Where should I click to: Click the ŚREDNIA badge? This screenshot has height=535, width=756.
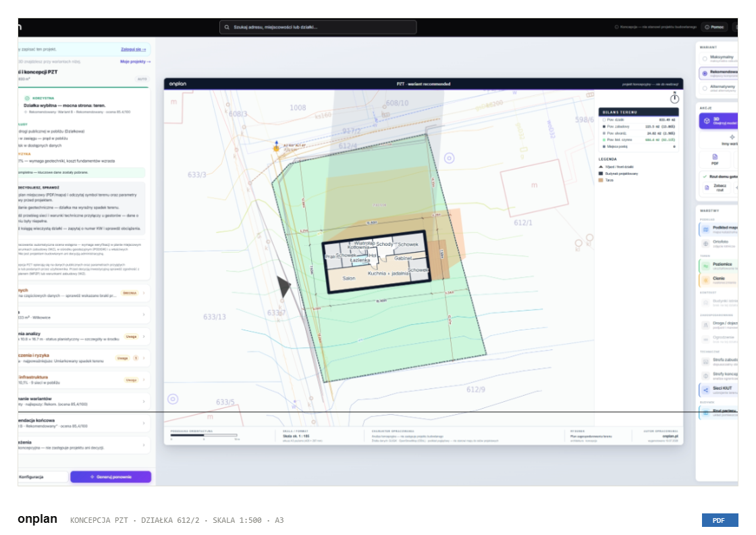130,292
